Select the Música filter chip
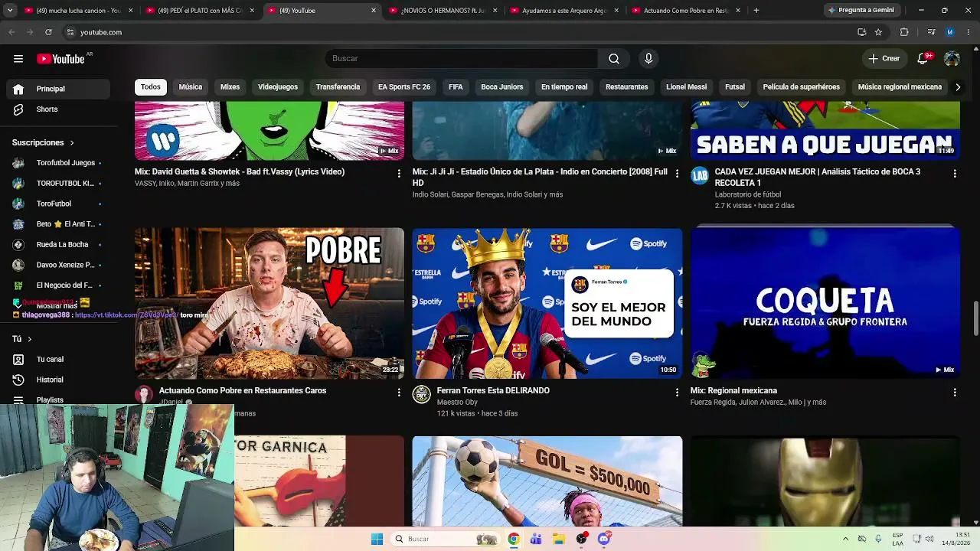 pos(191,87)
